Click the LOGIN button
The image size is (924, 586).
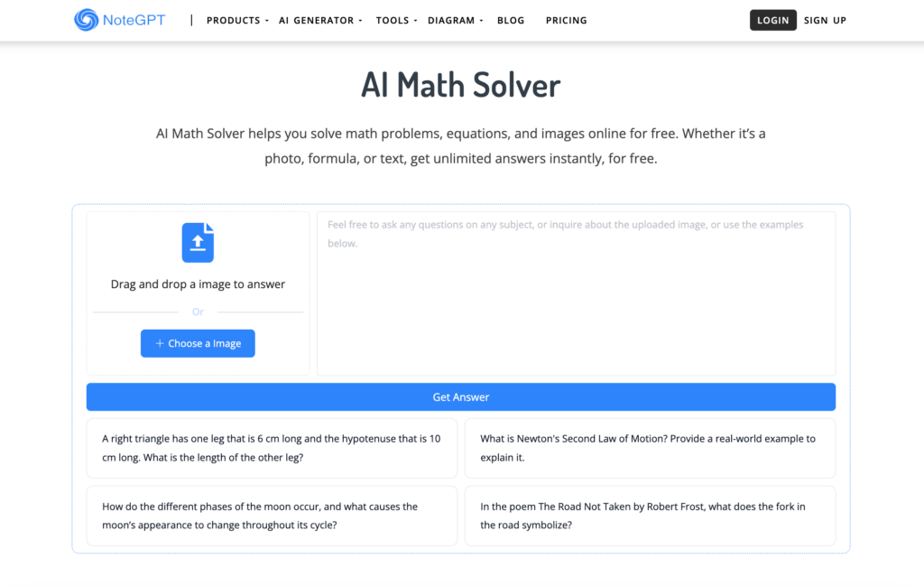(772, 19)
